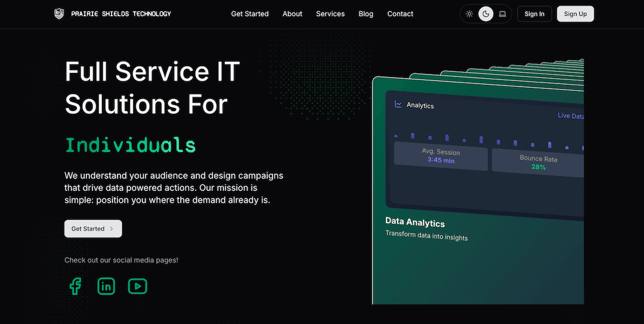This screenshot has width=644, height=324.
Task: Open the Contact page link
Action: point(400,14)
